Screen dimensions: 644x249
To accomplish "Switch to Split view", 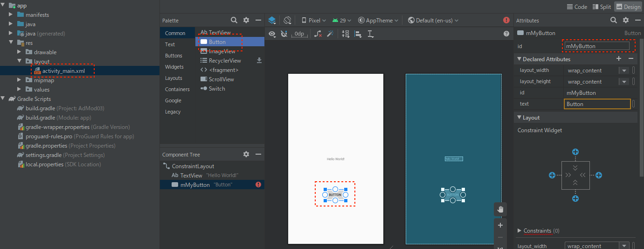I will [602, 7].
